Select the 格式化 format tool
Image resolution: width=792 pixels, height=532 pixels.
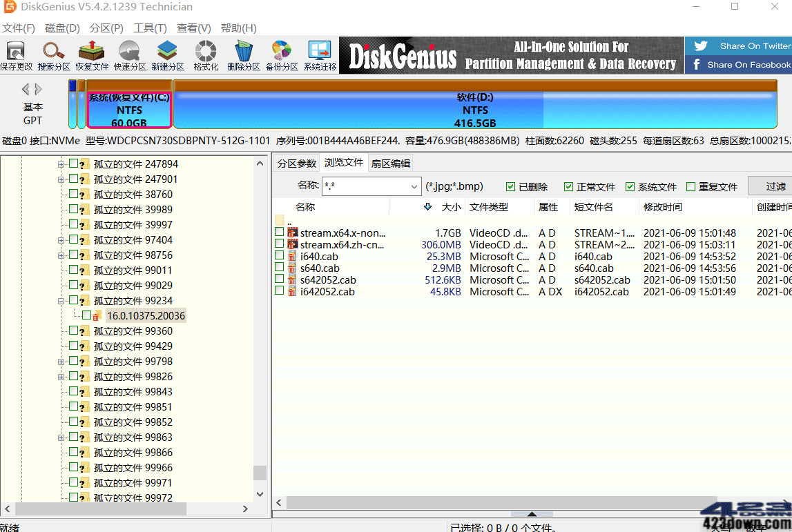point(206,55)
